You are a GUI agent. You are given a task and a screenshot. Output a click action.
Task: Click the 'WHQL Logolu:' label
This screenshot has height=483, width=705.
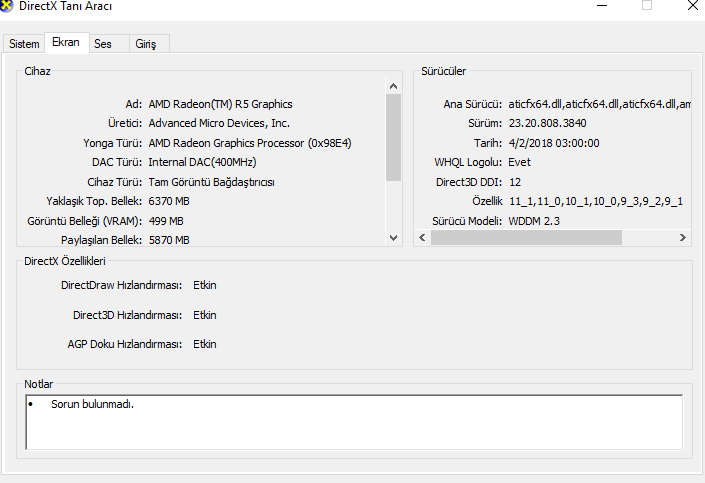pyautogui.click(x=468, y=162)
